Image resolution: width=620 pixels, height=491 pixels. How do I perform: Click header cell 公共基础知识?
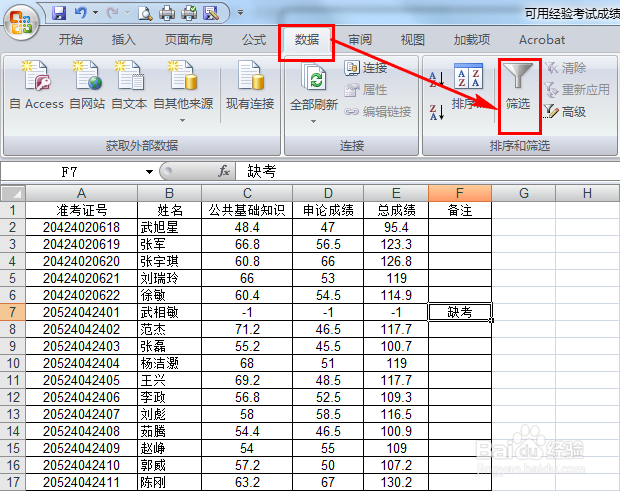247,210
